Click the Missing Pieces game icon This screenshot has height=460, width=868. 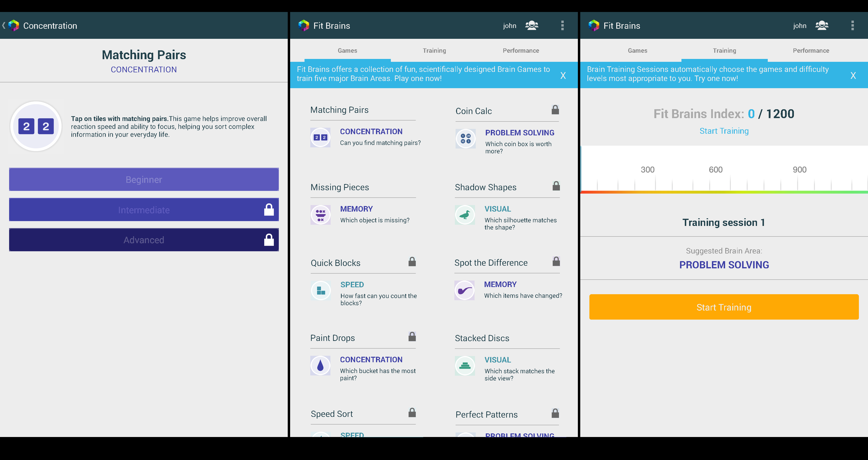pos(320,215)
